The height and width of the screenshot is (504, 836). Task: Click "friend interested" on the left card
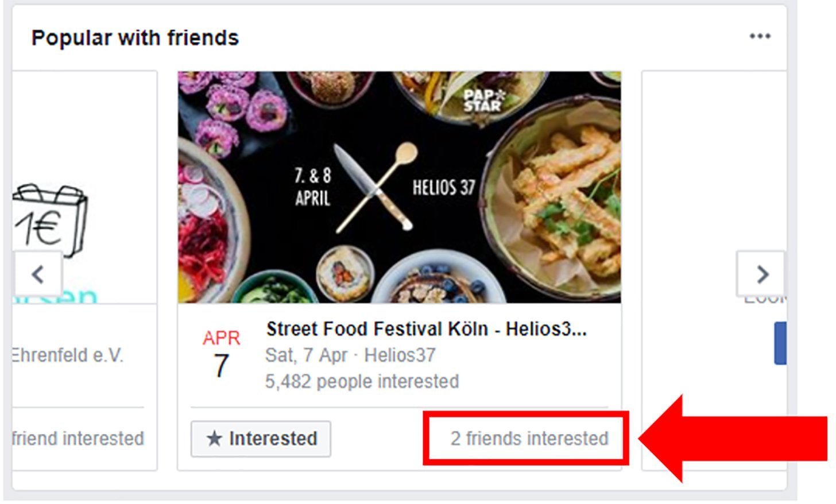pos(78,439)
